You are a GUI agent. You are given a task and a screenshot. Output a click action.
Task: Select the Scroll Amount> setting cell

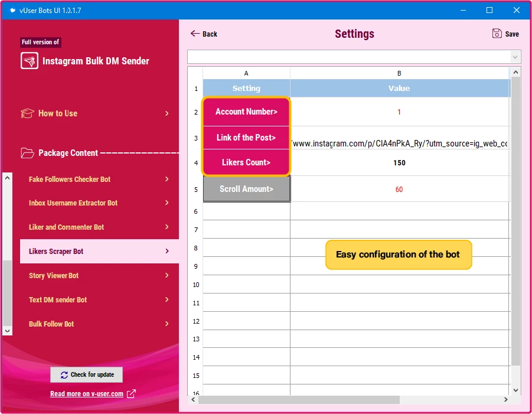pos(246,189)
